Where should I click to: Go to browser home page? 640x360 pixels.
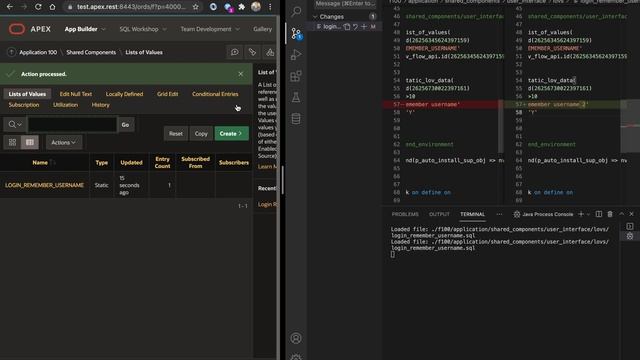[x=52, y=7]
